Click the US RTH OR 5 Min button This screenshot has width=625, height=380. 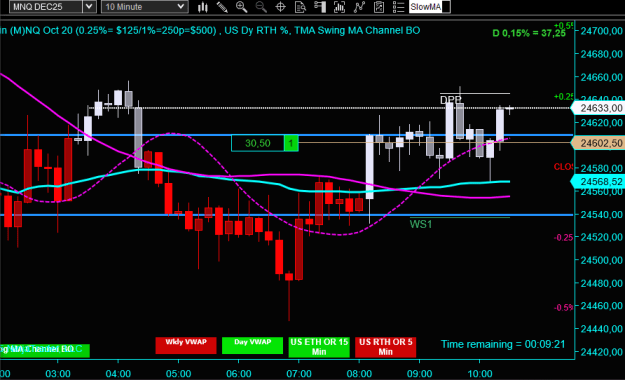[x=385, y=347]
